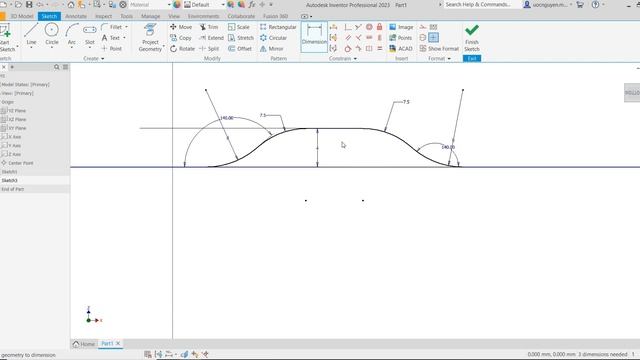
Task: Activate the Extend tool
Action: (211, 38)
